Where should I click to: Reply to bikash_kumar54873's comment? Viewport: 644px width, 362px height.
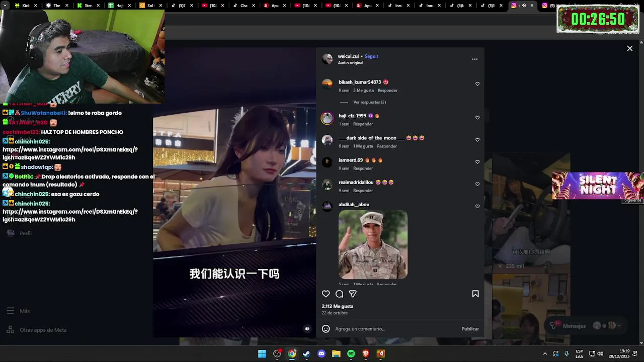click(x=387, y=90)
